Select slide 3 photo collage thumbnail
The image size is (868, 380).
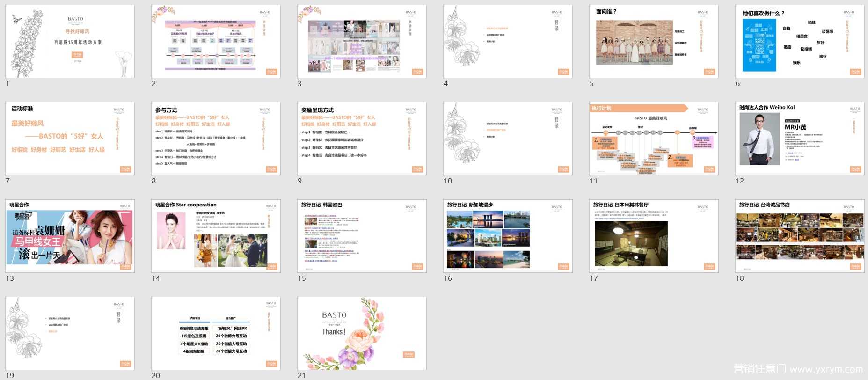pos(362,41)
